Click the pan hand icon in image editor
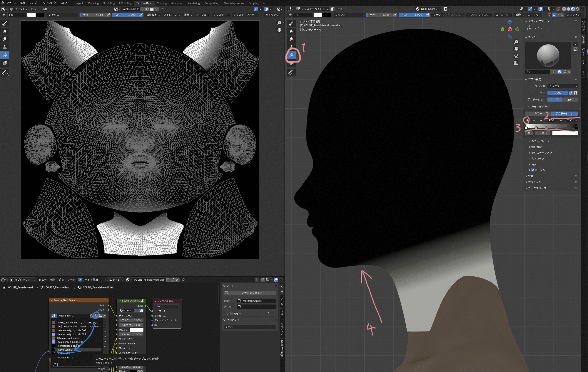 point(279,30)
